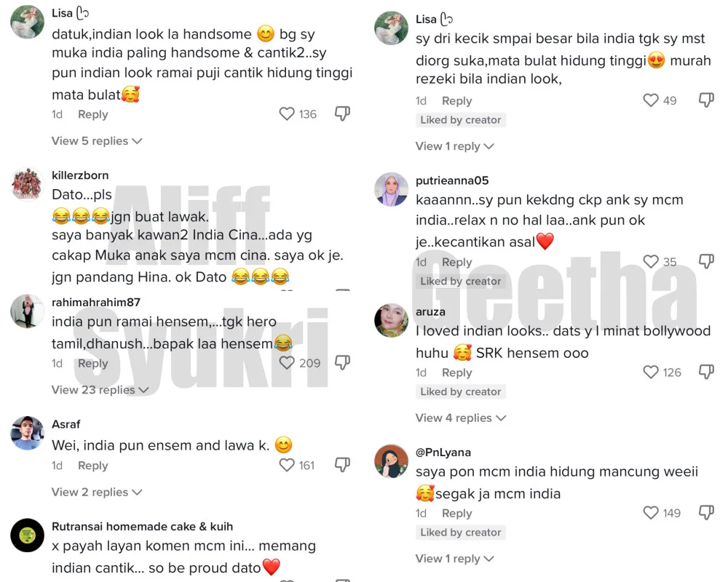Like putrieanna05's comment with 35 likes
The height and width of the screenshot is (582, 728).
click(651, 261)
